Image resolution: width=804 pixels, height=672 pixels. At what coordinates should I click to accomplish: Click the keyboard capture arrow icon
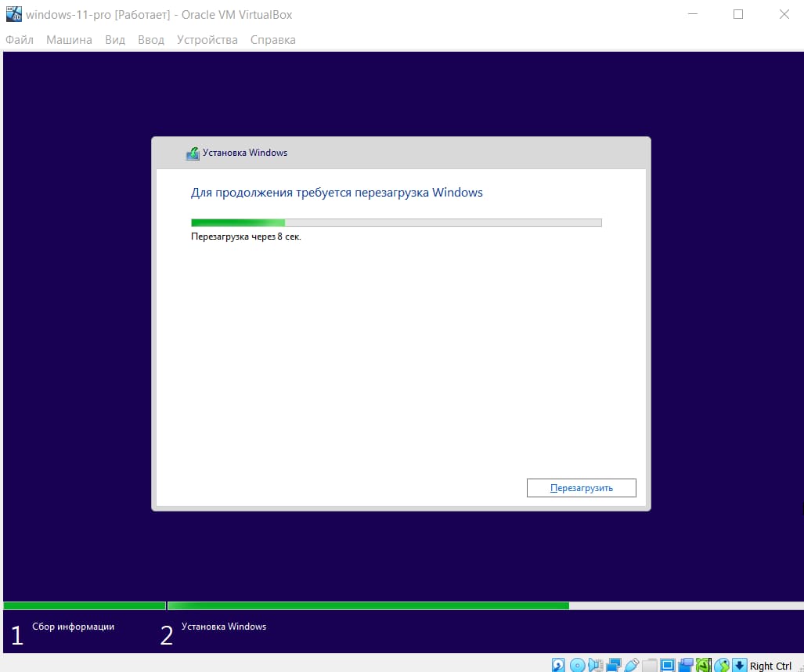pyautogui.click(x=739, y=665)
